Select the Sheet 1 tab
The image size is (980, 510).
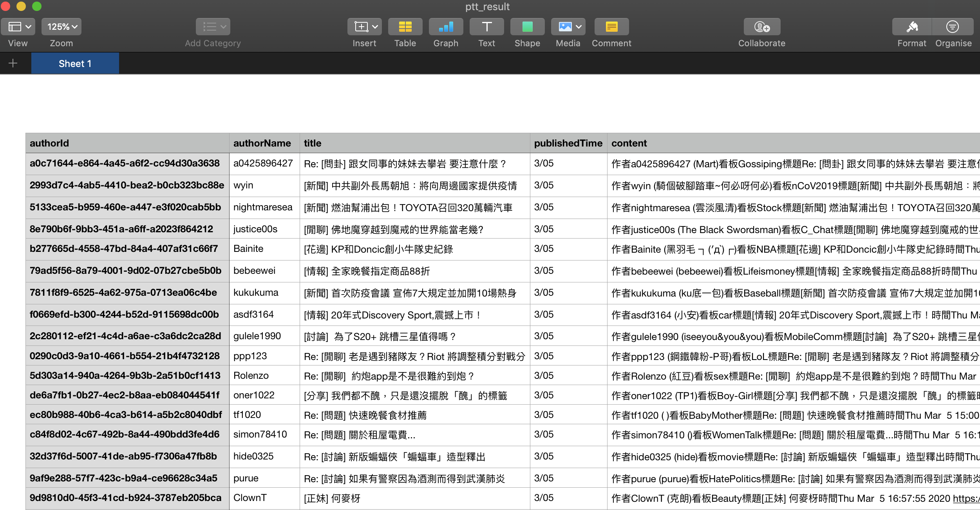[x=75, y=63]
